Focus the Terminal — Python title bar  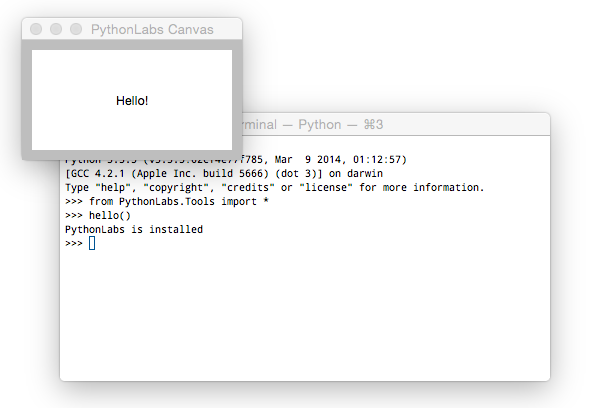coord(396,125)
